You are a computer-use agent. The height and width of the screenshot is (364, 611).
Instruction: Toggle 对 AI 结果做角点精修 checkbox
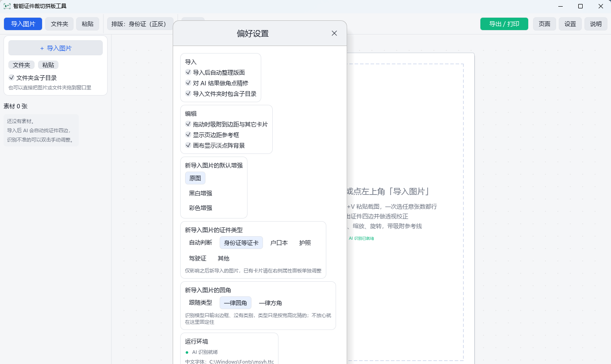click(188, 83)
